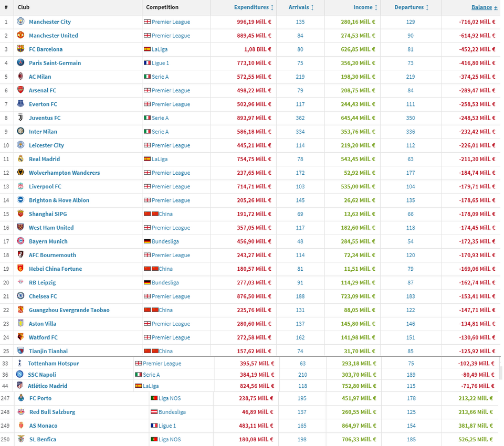Sort by the Balance column header
The height and width of the screenshot is (446, 504).
484,7
